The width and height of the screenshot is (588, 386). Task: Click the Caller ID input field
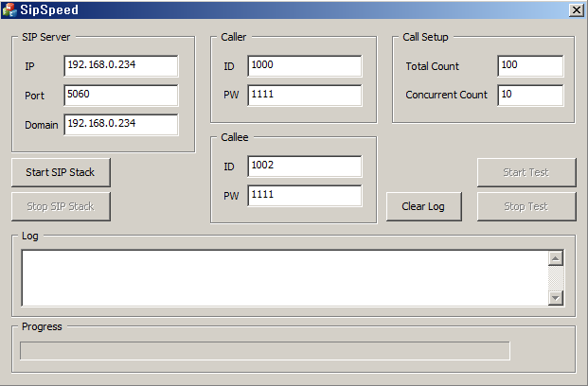(304, 66)
